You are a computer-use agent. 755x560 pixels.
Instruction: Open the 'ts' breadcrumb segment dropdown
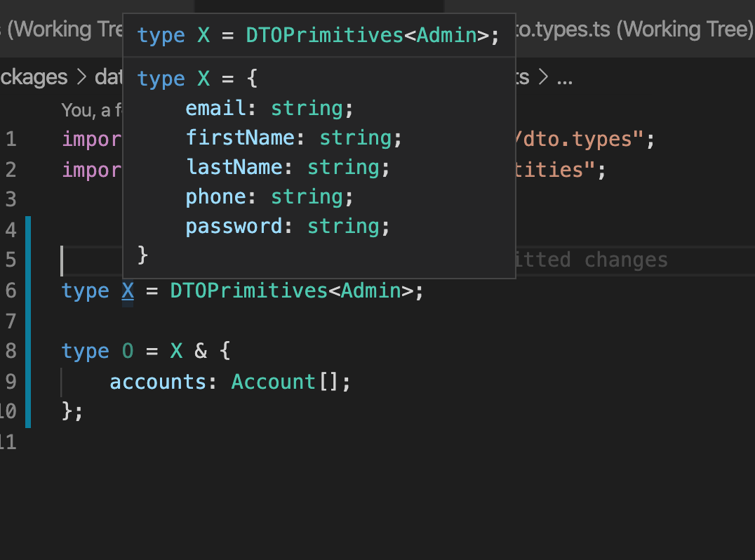(x=523, y=77)
